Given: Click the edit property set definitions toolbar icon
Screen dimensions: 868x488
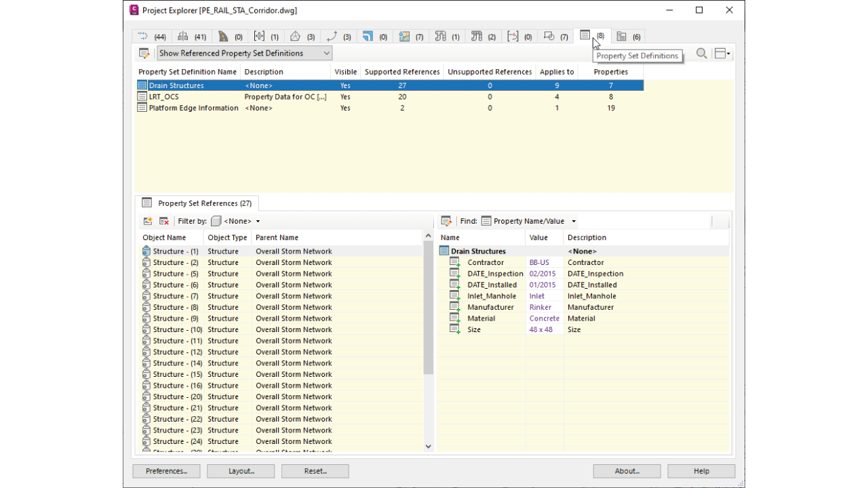Looking at the screenshot, I should coord(144,53).
